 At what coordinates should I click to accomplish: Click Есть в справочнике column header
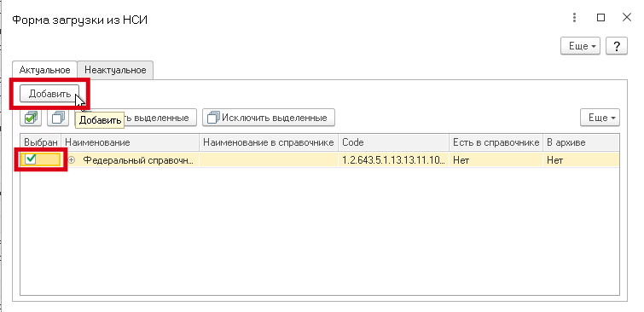coord(496,142)
